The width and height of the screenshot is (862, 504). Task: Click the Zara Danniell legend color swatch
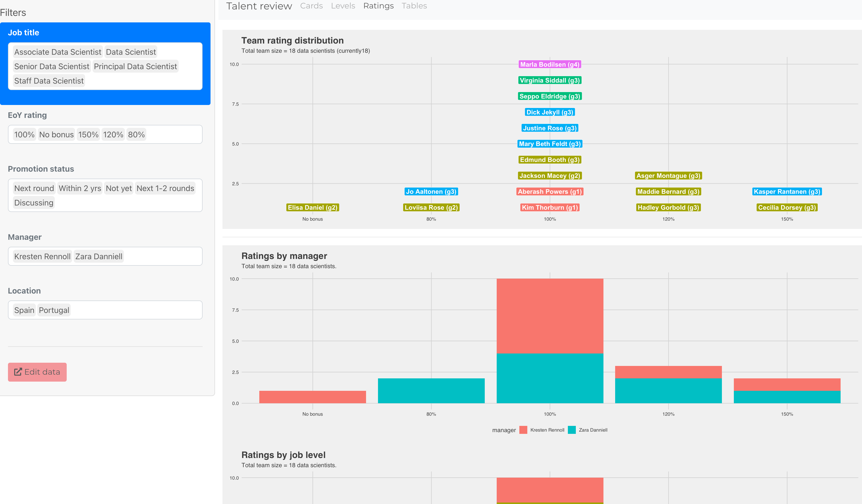click(572, 430)
